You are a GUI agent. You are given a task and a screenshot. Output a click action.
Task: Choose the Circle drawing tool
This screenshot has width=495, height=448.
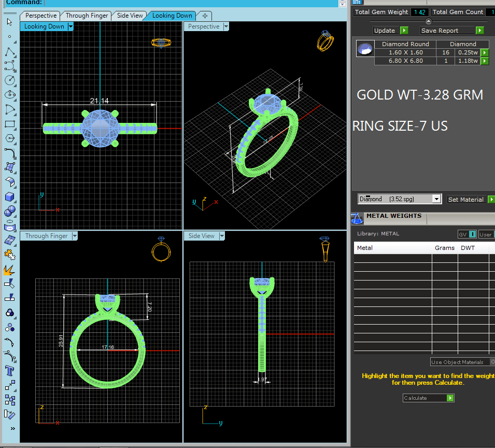tap(9, 80)
